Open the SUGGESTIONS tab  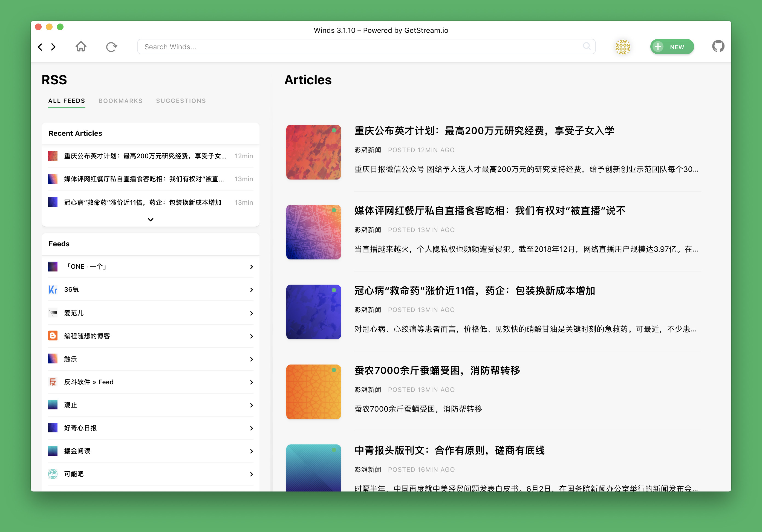coord(181,100)
